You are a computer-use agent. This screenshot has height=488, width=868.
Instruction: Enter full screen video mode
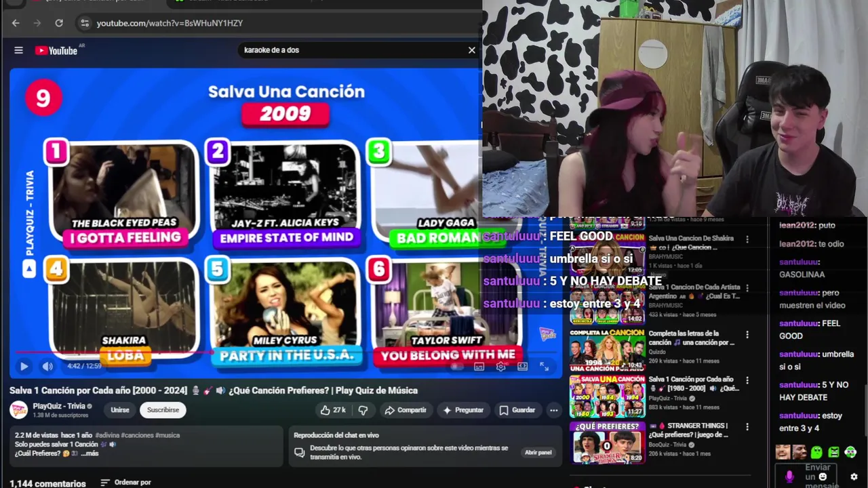[544, 367]
